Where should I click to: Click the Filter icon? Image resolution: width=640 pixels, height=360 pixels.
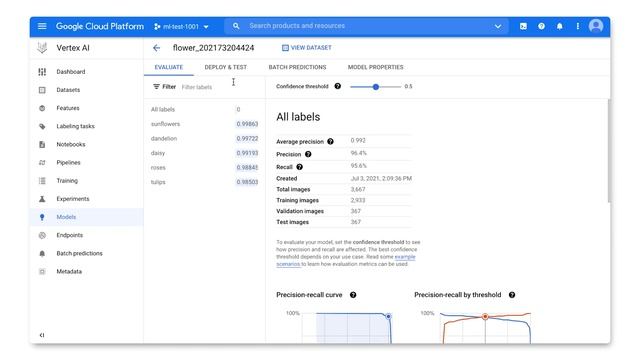tap(156, 87)
